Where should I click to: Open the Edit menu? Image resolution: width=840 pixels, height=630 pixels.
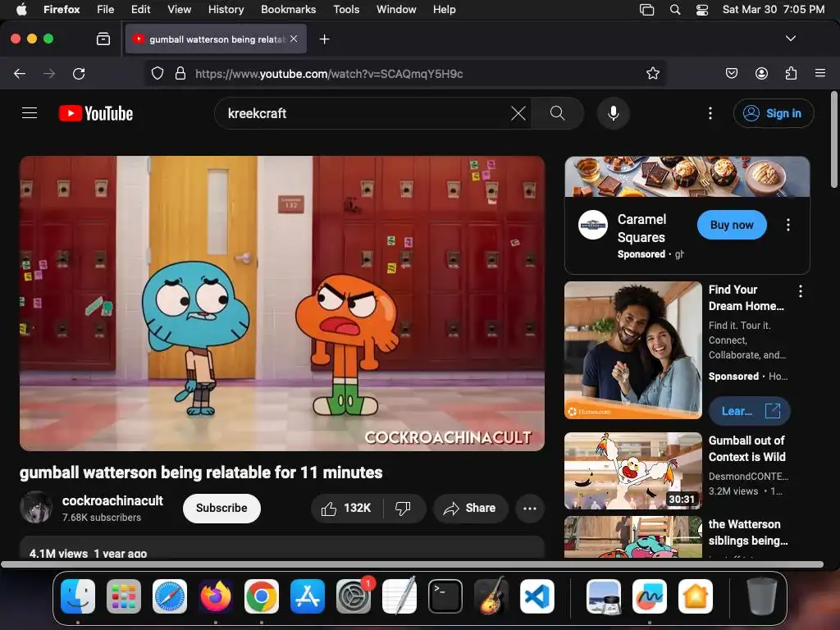[x=140, y=9]
